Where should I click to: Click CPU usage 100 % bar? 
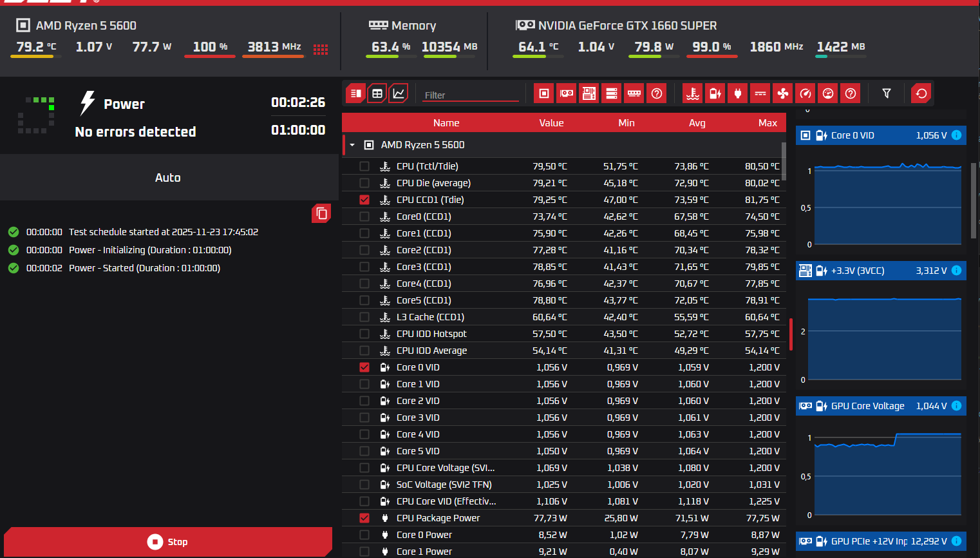click(210, 56)
